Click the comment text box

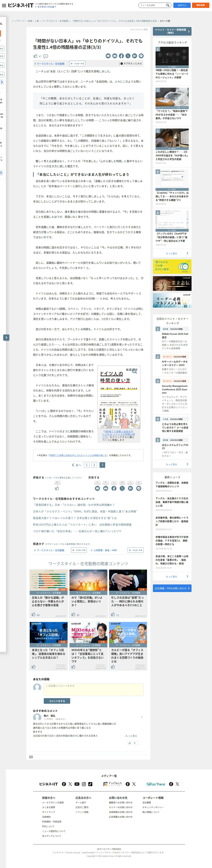point(93,689)
